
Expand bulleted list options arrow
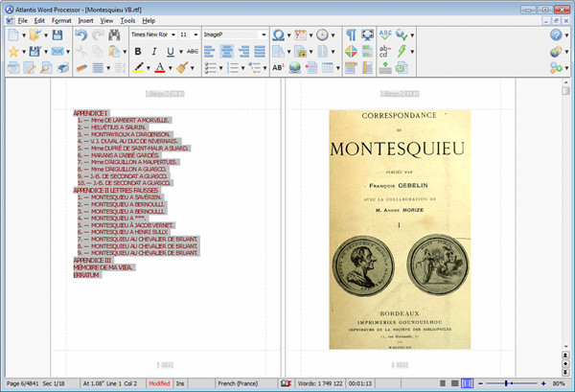(x=220, y=68)
